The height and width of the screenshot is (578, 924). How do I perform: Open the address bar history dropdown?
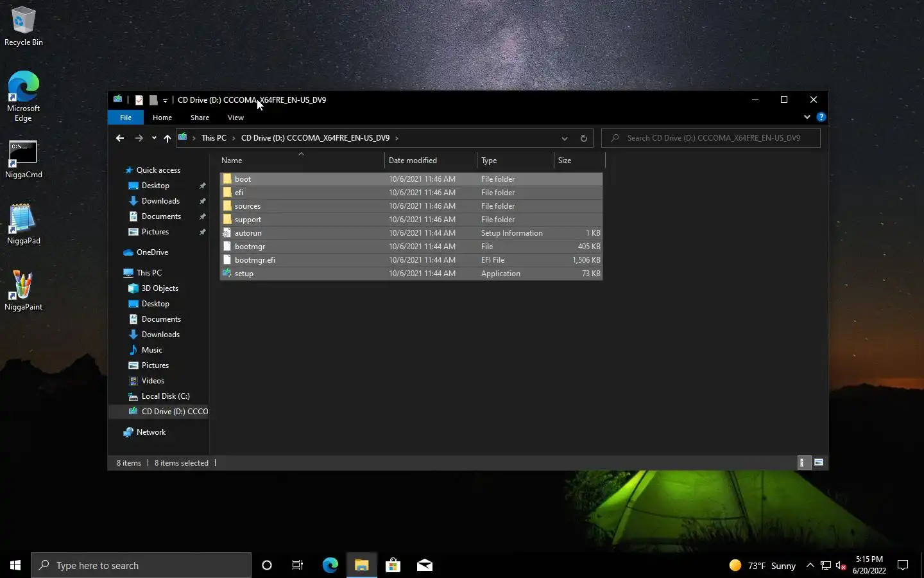click(564, 138)
